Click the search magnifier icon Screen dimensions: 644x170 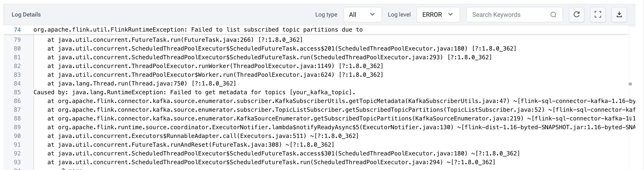pyautogui.click(x=553, y=15)
